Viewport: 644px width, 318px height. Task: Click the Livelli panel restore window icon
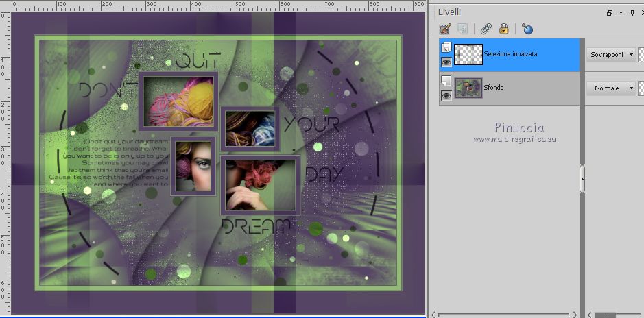coord(610,13)
